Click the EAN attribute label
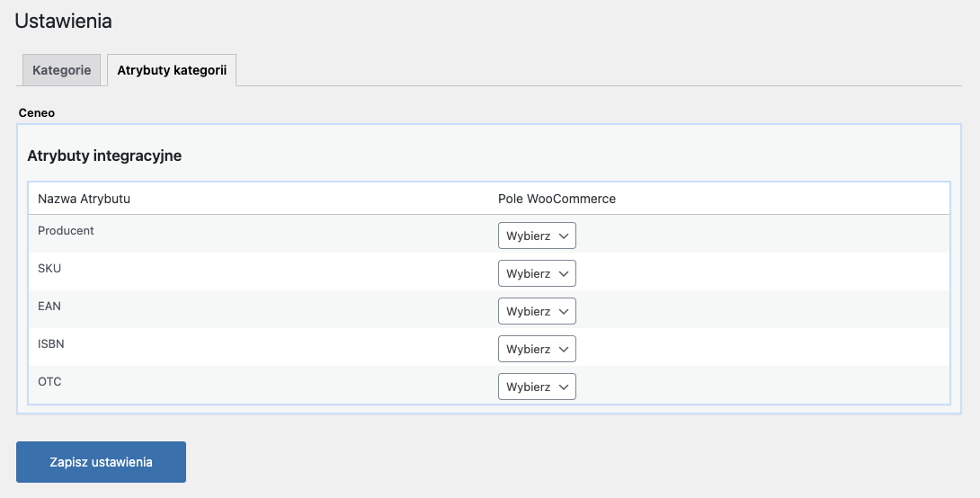Image resolution: width=980 pixels, height=498 pixels. [x=49, y=307]
